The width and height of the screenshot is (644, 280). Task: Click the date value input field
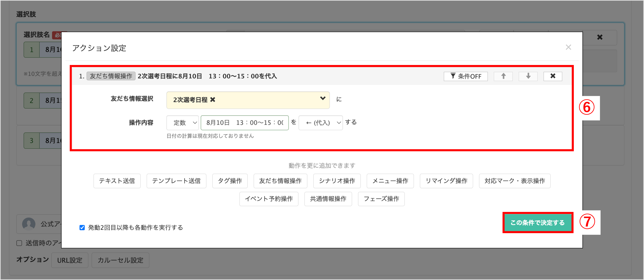point(245,123)
